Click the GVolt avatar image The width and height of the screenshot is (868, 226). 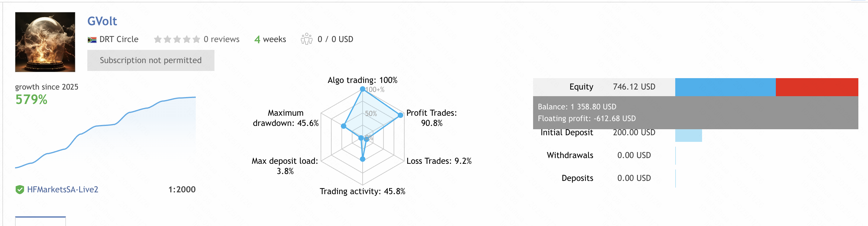pyautogui.click(x=45, y=42)
